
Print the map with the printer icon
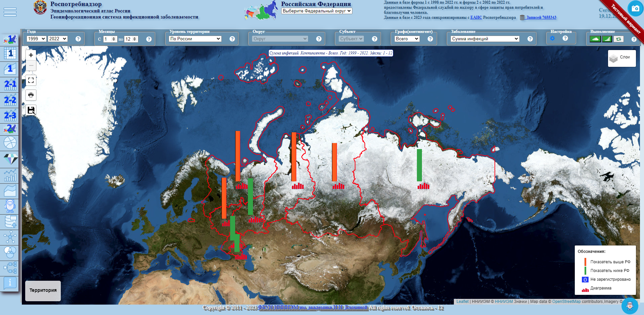(x=31, y=95)
